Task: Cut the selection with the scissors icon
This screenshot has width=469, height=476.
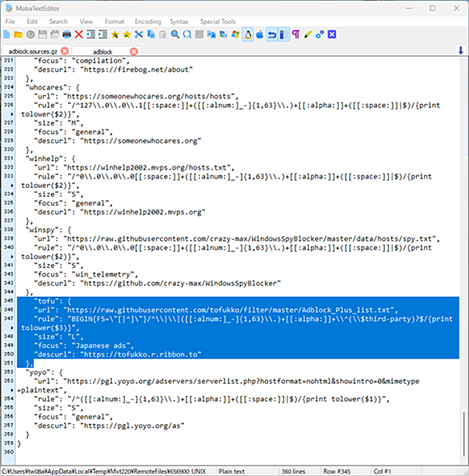Action: [x=138, y=34]
